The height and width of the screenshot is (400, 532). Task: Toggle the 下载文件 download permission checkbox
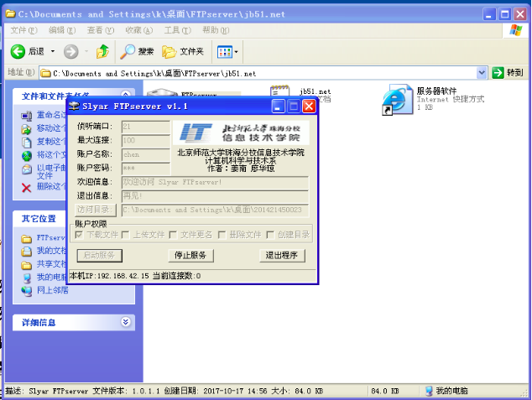79,235
